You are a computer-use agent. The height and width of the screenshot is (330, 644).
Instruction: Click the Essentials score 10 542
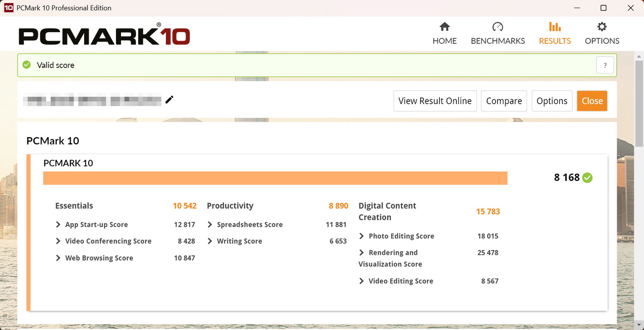tap(185, 206)
